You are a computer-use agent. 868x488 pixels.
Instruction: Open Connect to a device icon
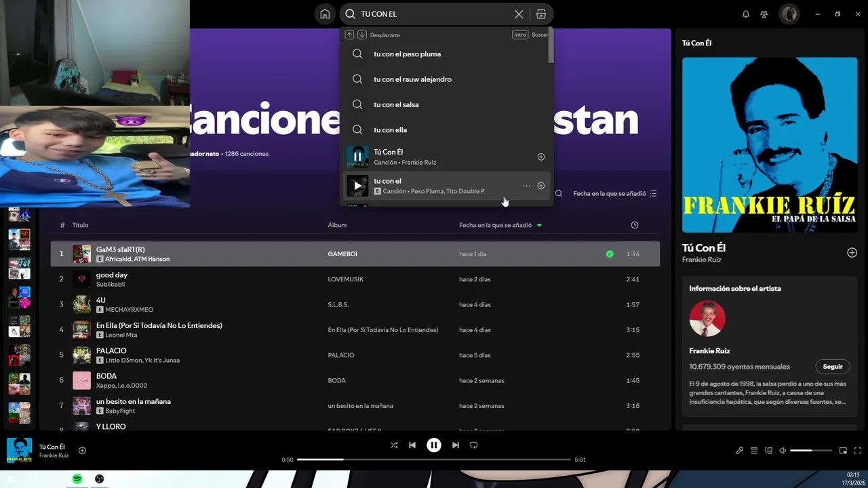(768, 451)
